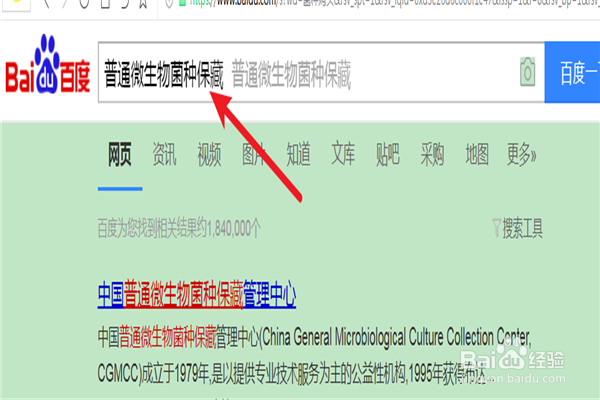Open the 图片 tab
Screen dimensions: 600x400
(254, 154)
